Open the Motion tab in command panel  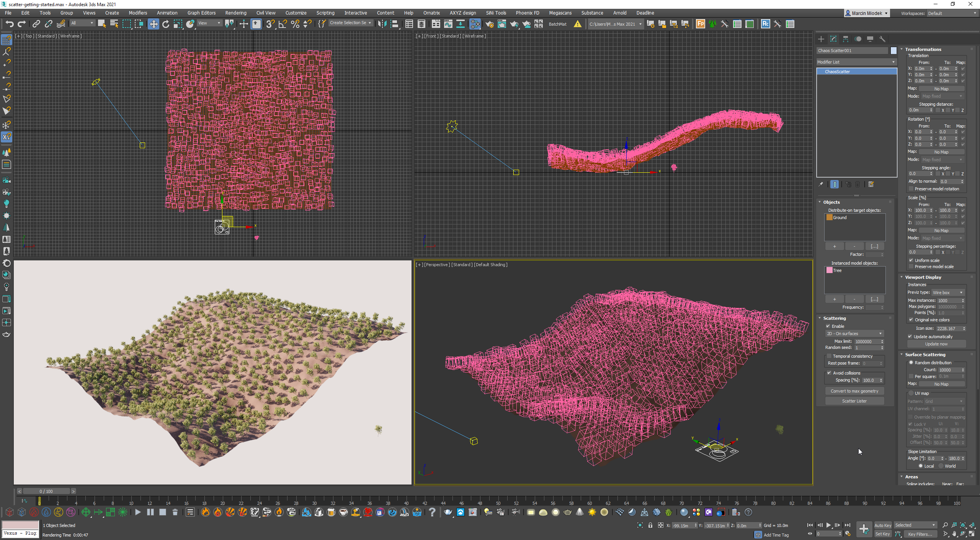click(858, 39)
